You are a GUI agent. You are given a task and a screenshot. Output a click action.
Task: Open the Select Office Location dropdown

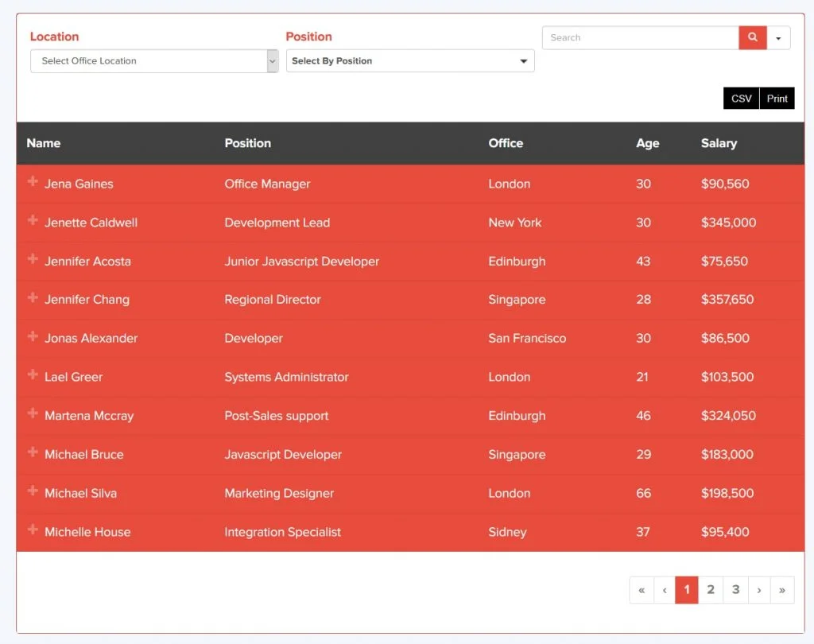(x=154, y=60)
